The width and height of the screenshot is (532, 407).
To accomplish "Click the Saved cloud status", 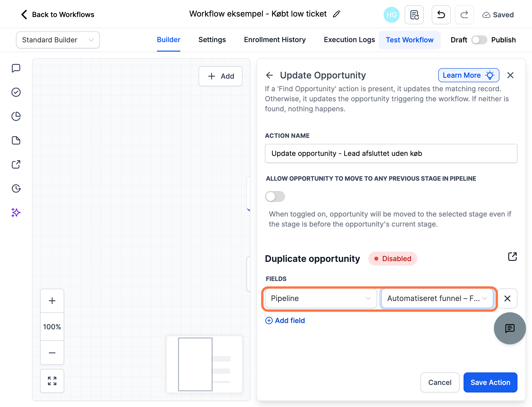I will click(498, 15).
